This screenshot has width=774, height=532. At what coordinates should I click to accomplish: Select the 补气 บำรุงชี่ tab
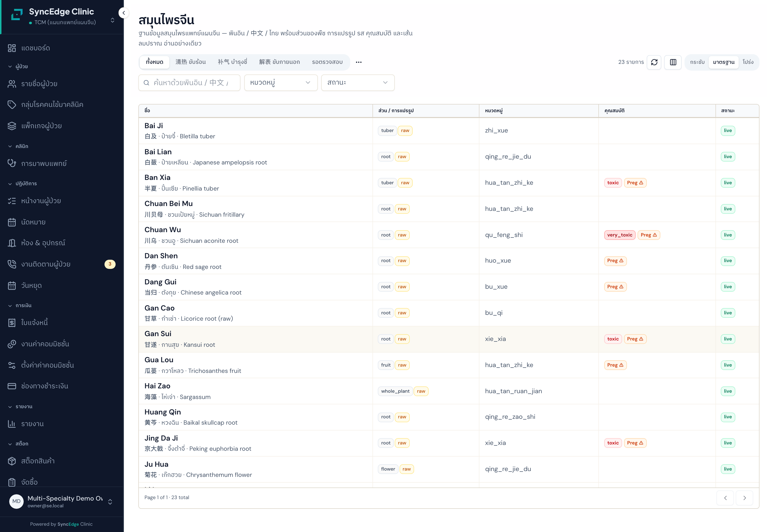(232, 62)
